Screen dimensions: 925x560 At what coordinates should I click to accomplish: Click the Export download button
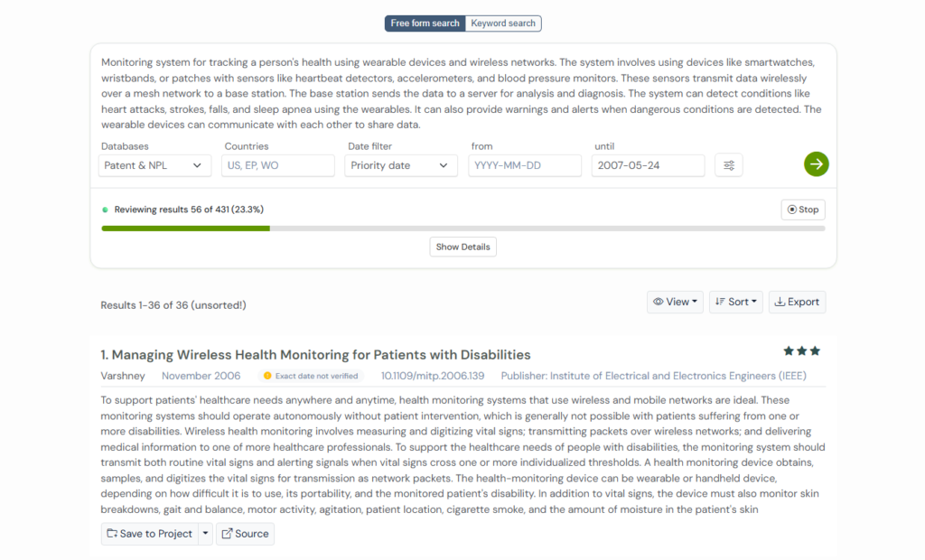pos(797,302)
